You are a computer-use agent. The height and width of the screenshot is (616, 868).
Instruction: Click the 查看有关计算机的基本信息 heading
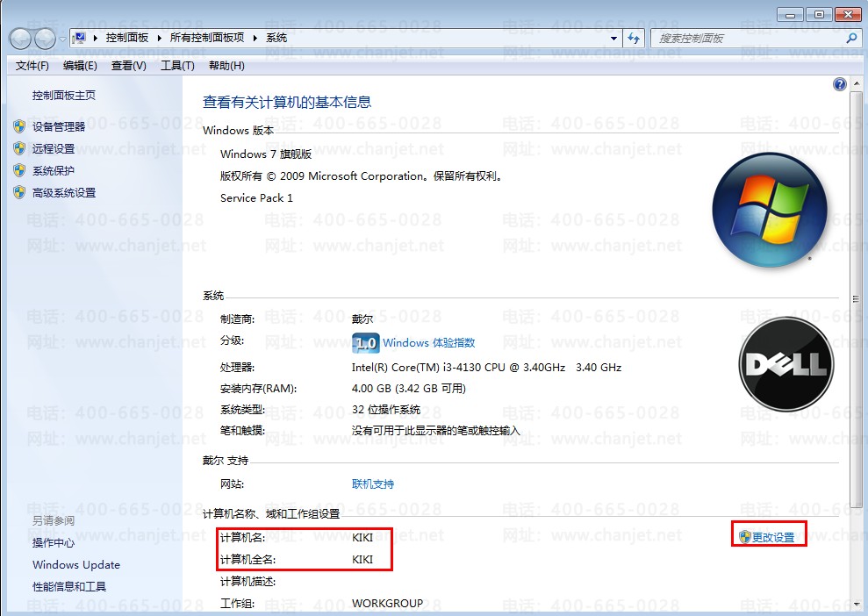tap(287, 103)
